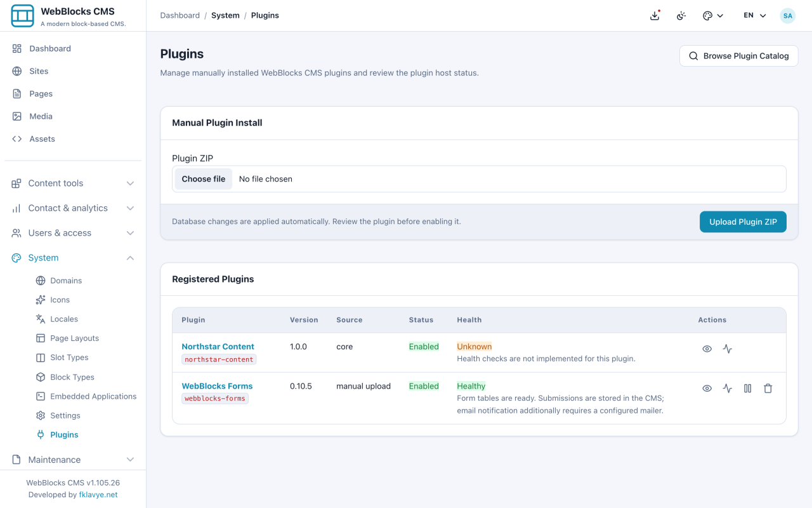812x508 pixels.
Task: Open Pages in the sidebar
Action: pos(73,93)
